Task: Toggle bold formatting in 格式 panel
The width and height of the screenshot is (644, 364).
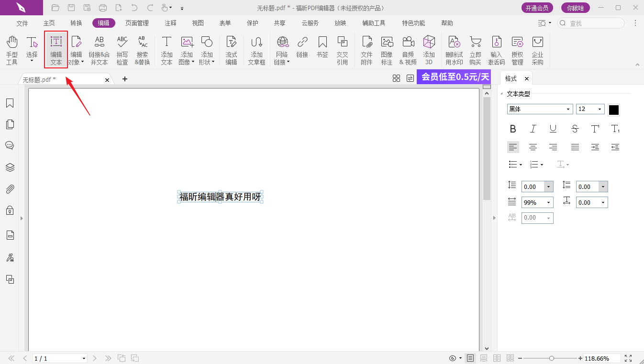Action: point(513,129)
